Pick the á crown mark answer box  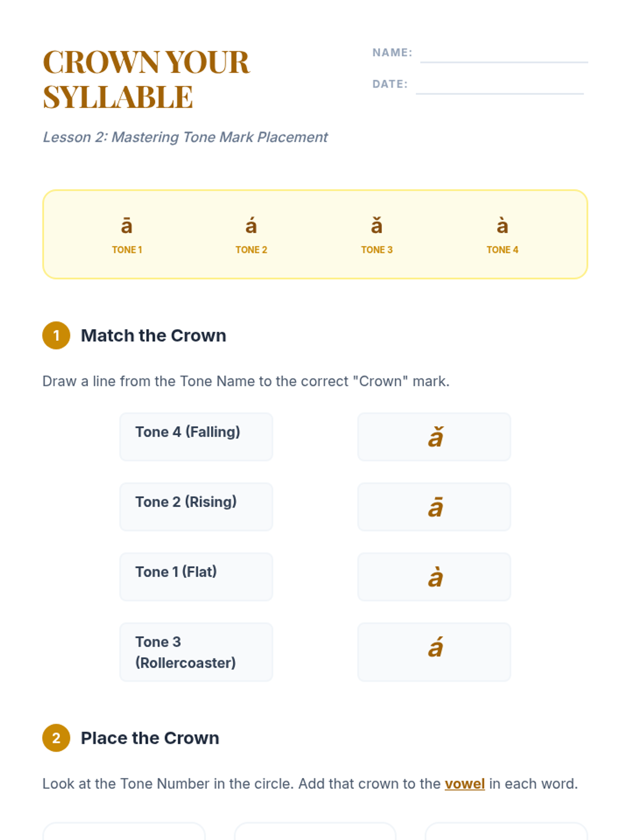click(x=434, y=652)
